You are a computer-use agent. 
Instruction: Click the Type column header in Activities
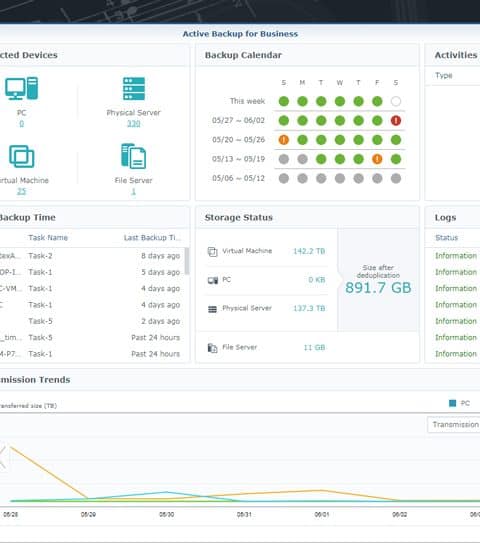[x=444, y=75]
